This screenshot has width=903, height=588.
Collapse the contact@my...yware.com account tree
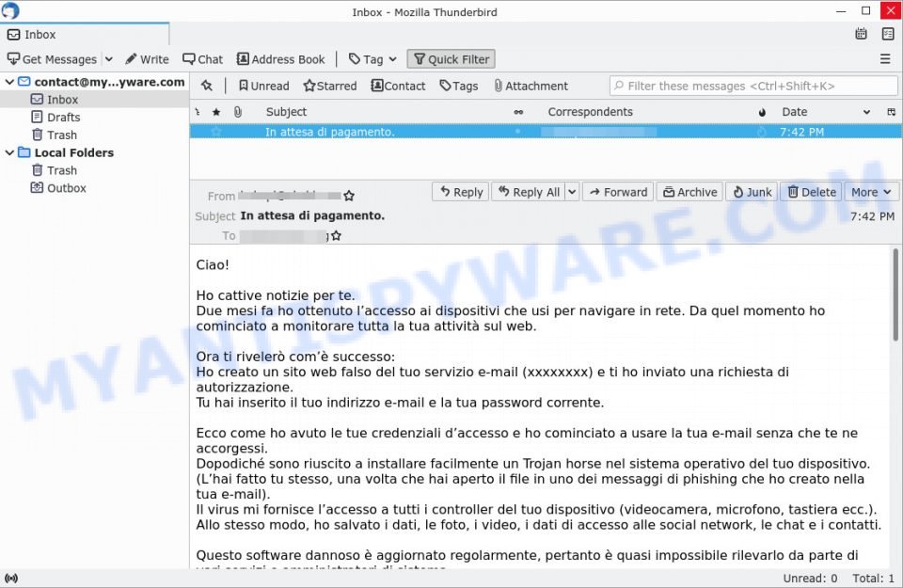(9, 82)
